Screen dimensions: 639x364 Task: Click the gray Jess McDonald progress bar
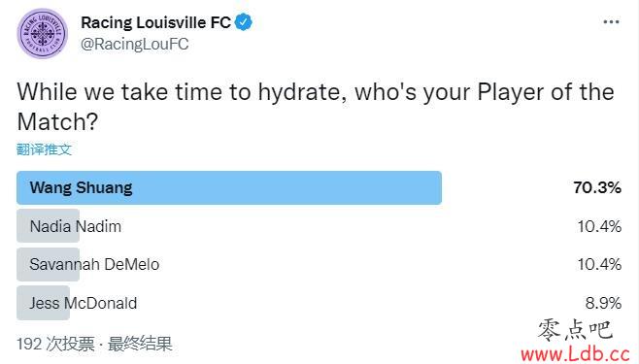point(43,303)
